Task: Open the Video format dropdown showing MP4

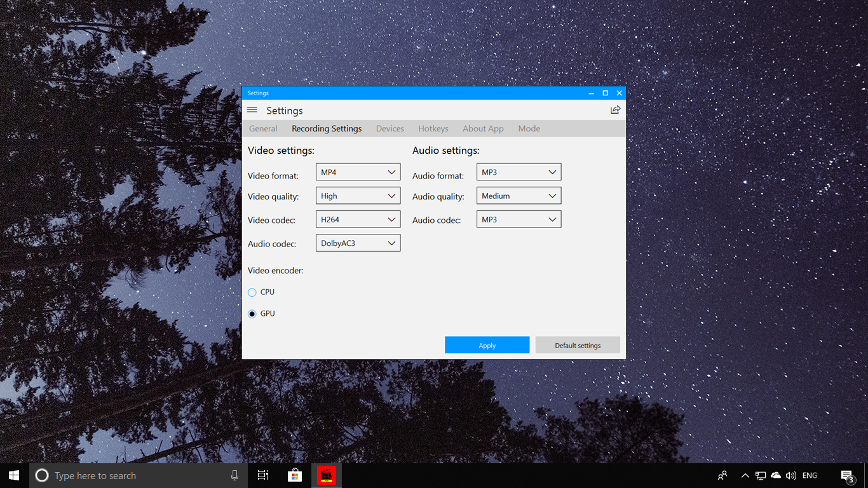Action: (x=358, y=172)
